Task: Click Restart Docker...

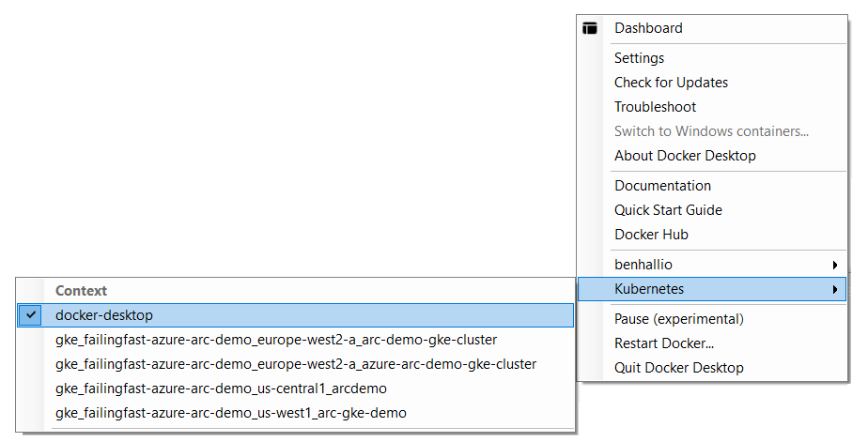Action: tap(663, 343)
